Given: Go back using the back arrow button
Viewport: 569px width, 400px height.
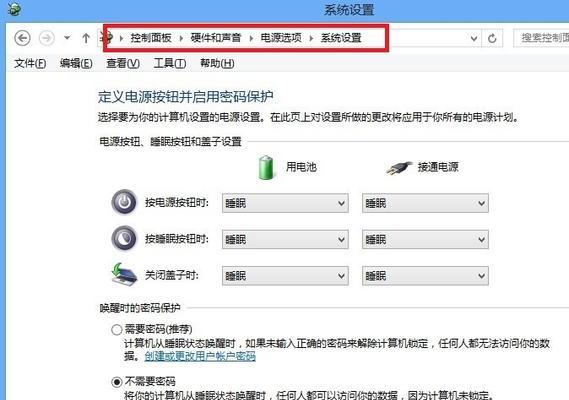Looking at the screenshot, I should 22,38.
